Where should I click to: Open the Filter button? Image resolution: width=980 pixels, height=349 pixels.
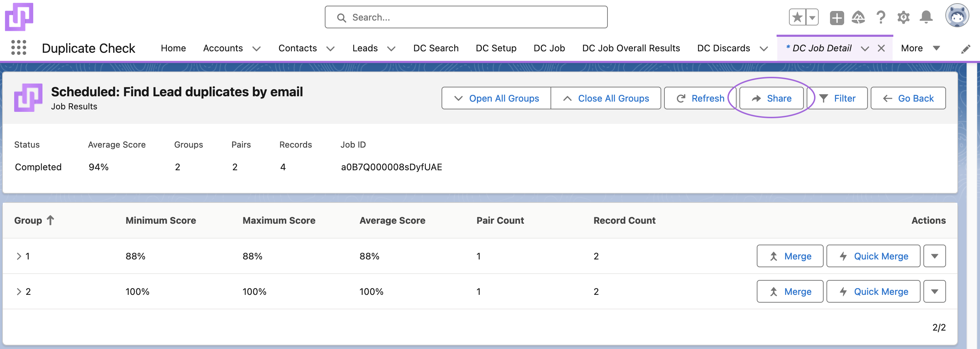coord(837,98)
